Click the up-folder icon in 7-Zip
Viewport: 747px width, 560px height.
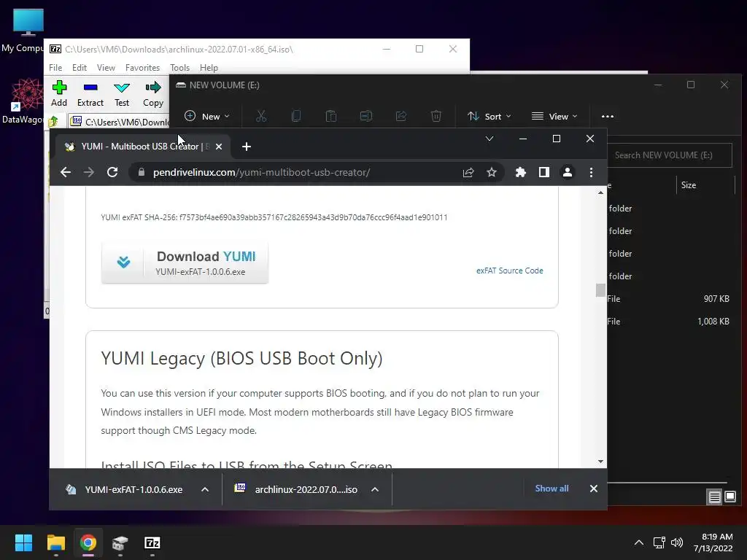[x=53, y=122]
